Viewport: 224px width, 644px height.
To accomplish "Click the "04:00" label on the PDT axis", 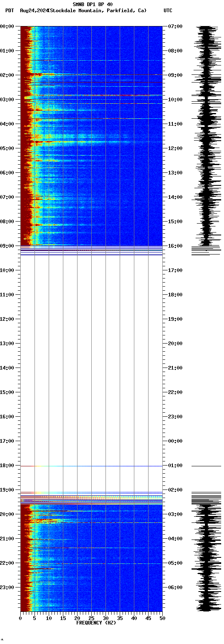I will (7, 124).
